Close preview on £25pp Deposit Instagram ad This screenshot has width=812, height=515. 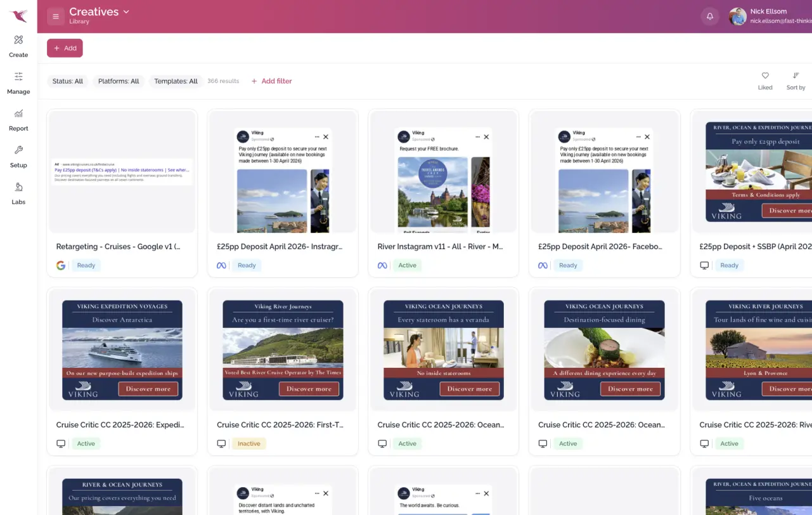coord(326,136)
